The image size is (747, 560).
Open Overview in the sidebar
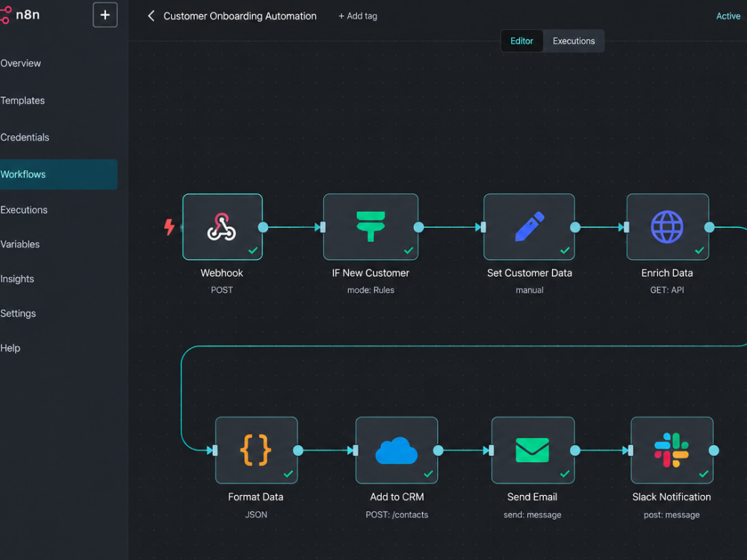pos(20,63)
